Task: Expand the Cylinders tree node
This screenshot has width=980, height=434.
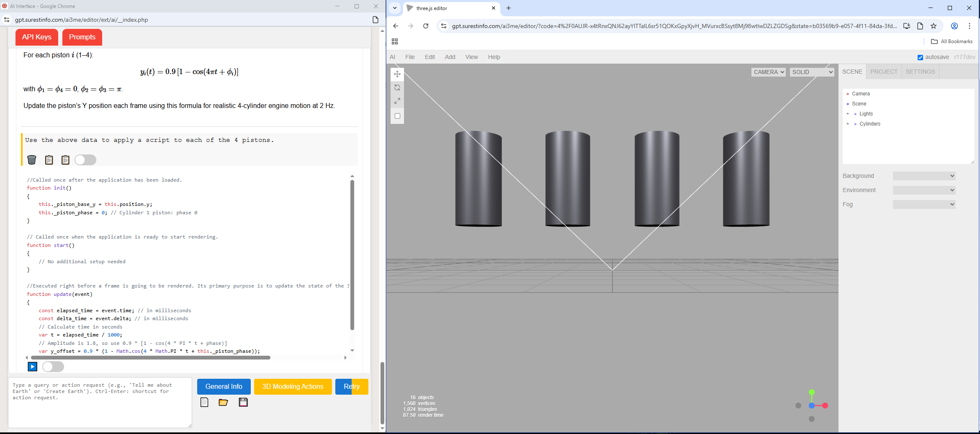Action: point(848,124)
